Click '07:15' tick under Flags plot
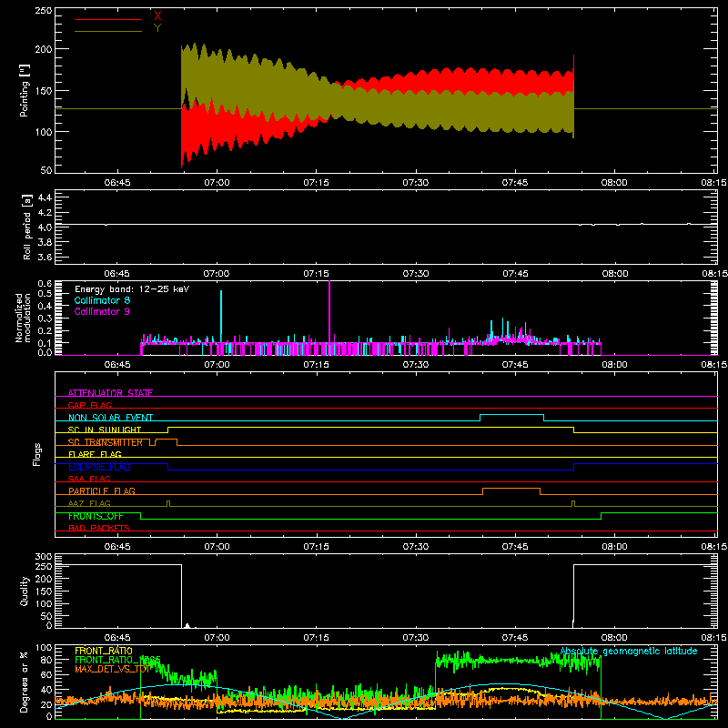The width and height of the screenshot is (728, 728). point(316,547)
